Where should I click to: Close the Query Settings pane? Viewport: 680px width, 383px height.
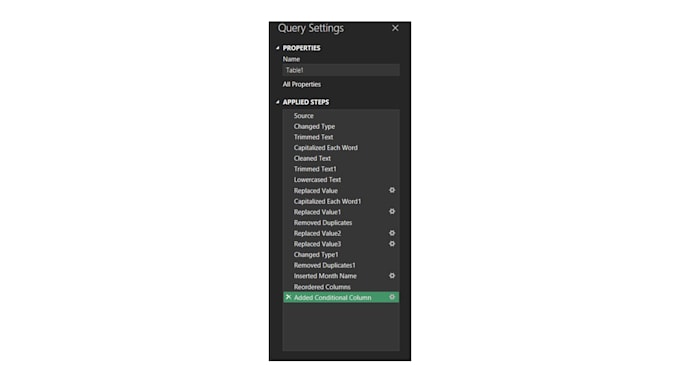click(395, 28)
